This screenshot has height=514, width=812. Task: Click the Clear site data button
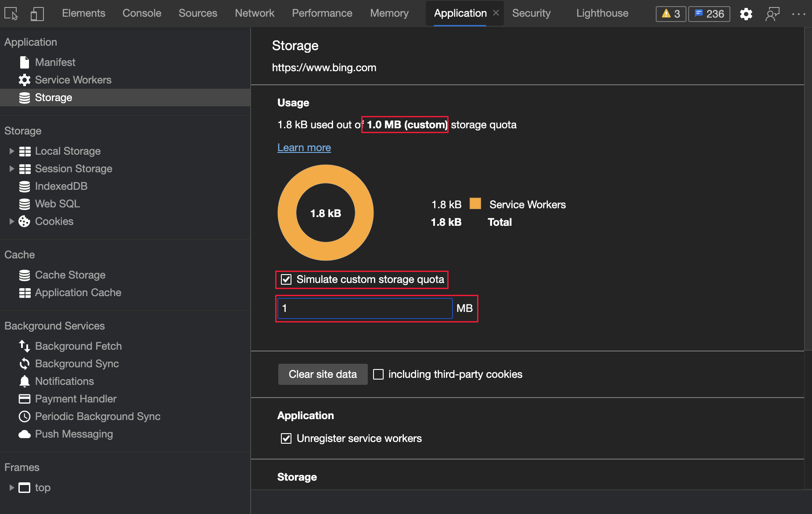click(323, 374)
